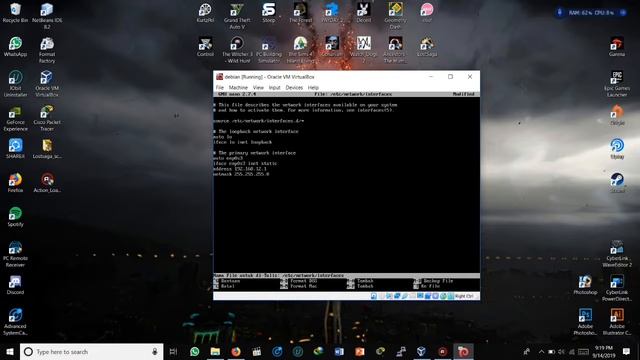
Task: Open the volume control in system tray
Action: coord(561,351)
